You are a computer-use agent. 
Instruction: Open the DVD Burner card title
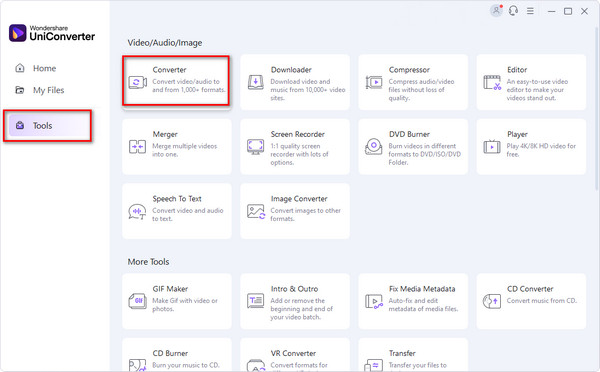pyautogui.click(x=409, y=134)
